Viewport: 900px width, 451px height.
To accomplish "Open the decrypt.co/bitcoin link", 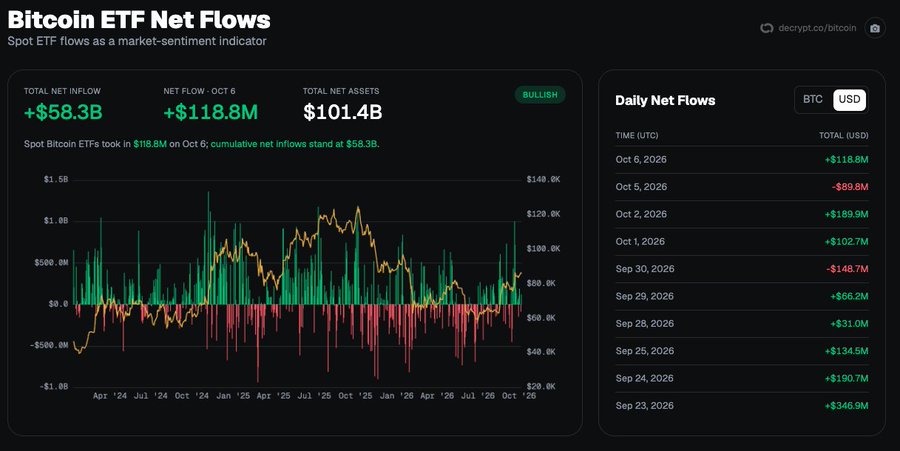I will pos(817,28).
